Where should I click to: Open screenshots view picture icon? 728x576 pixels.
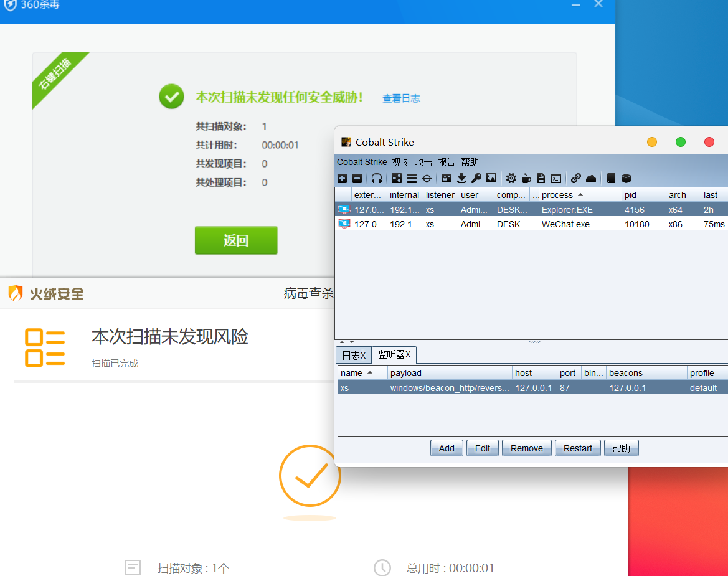pos(491,178)
